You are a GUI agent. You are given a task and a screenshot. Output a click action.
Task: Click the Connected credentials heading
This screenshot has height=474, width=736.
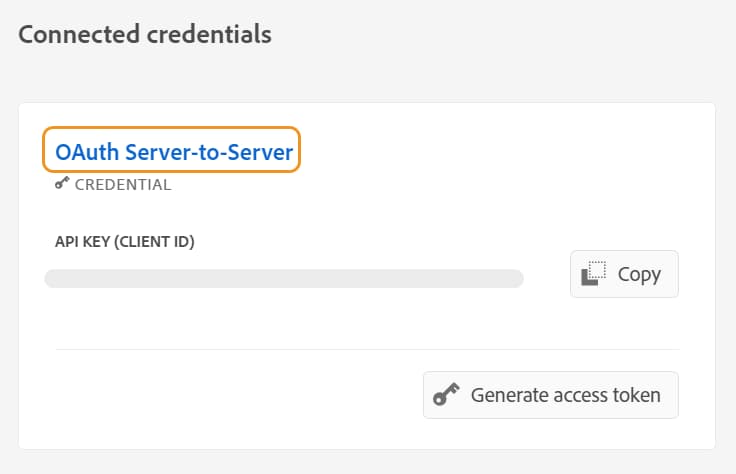(x=145, y=34)
